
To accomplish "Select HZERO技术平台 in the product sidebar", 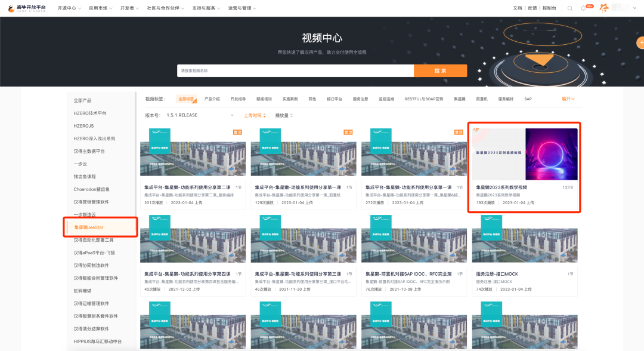I will (x=90, y=113).
